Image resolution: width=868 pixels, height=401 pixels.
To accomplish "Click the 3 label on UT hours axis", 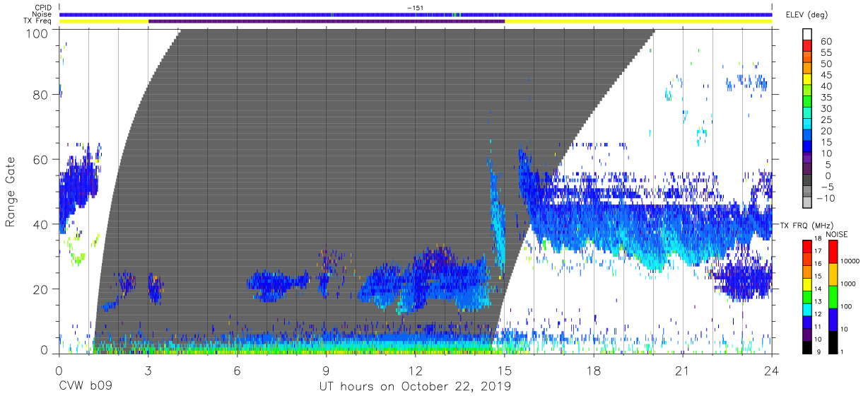I will (x=148, y=370).
